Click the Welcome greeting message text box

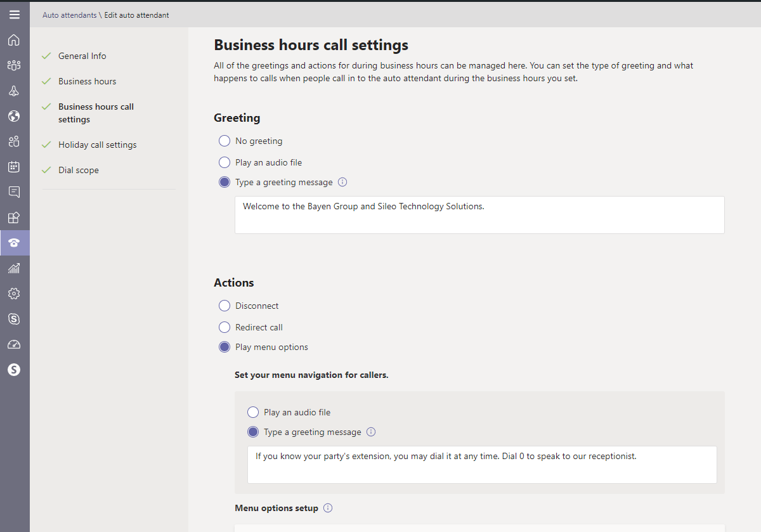tap(479, 215)
